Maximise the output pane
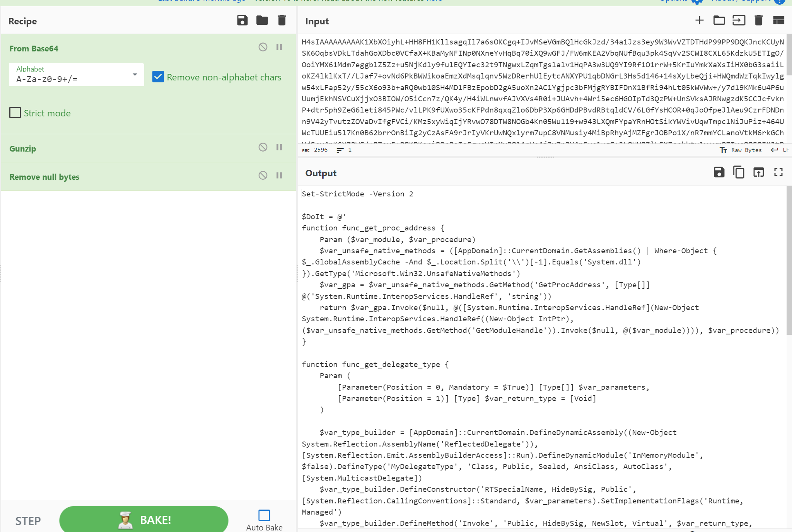 click(778, 172)
